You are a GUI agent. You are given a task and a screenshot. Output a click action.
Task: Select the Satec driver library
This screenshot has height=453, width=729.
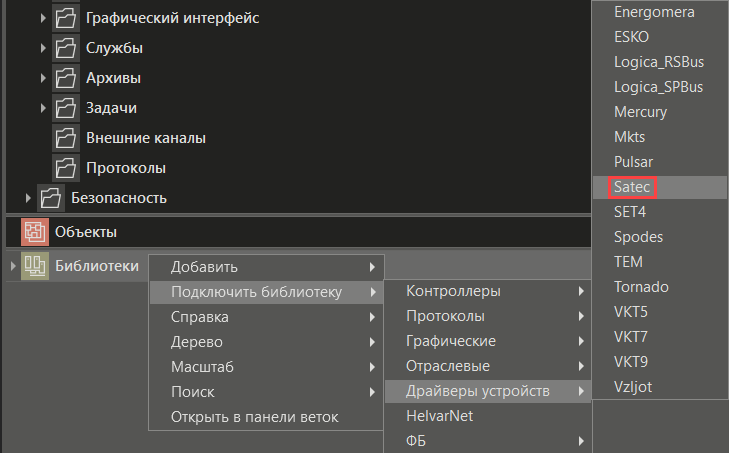[x=634, y=187]
